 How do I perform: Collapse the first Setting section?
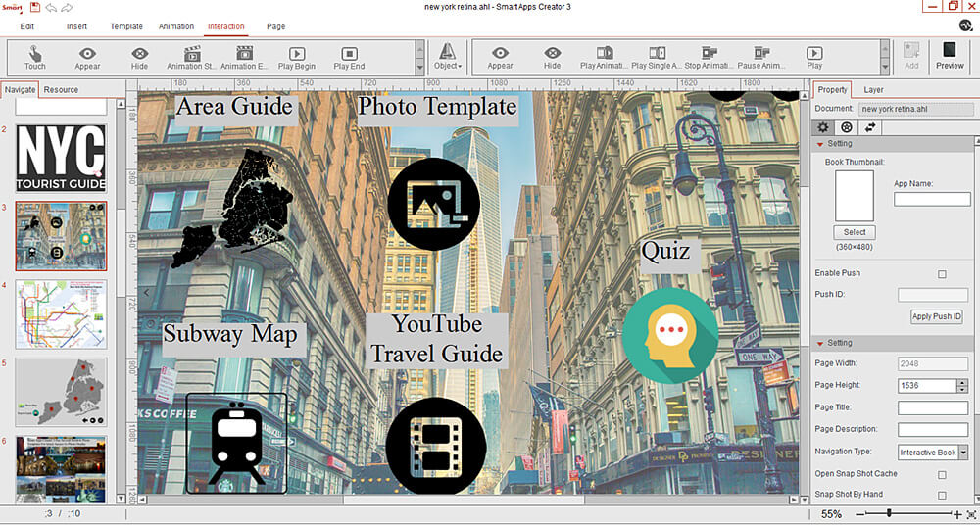820,144
